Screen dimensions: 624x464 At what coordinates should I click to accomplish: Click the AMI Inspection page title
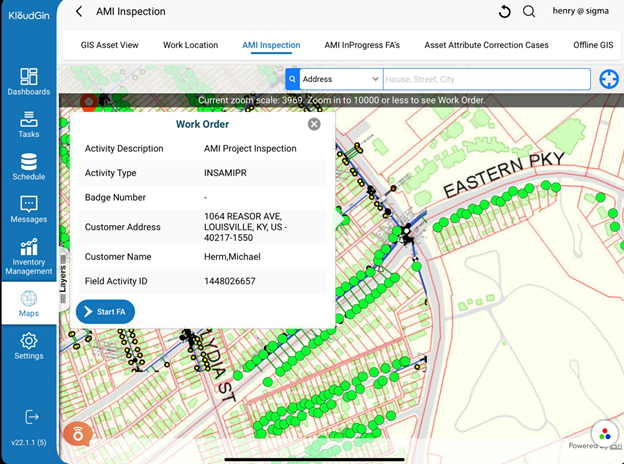click(x=131, y=12)
